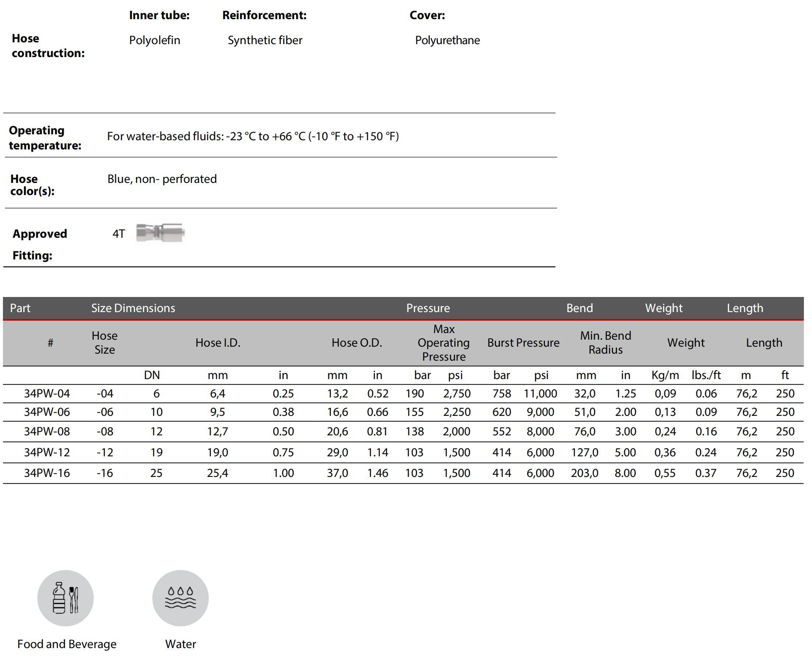Click the Size Dimensions header

(x=133, y=308)
